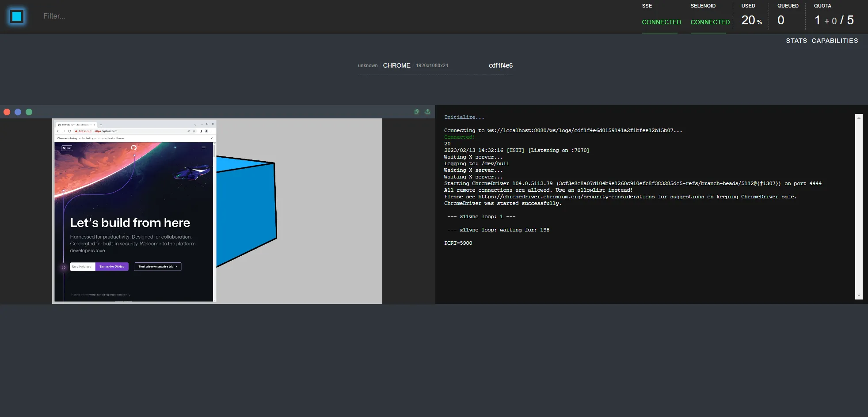Screen dimensions: 868x417
Task: Toggle the SELENOID CONNECTED indicator
Action: 709,22
